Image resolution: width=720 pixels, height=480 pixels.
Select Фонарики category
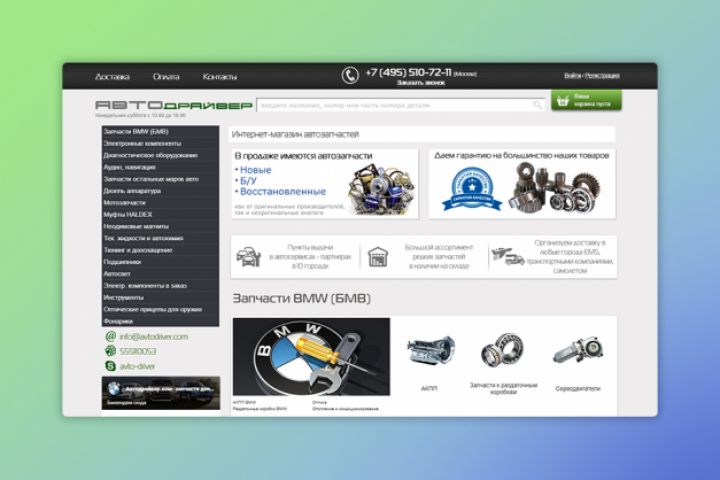pyautogui.click(x=160, y=321)
